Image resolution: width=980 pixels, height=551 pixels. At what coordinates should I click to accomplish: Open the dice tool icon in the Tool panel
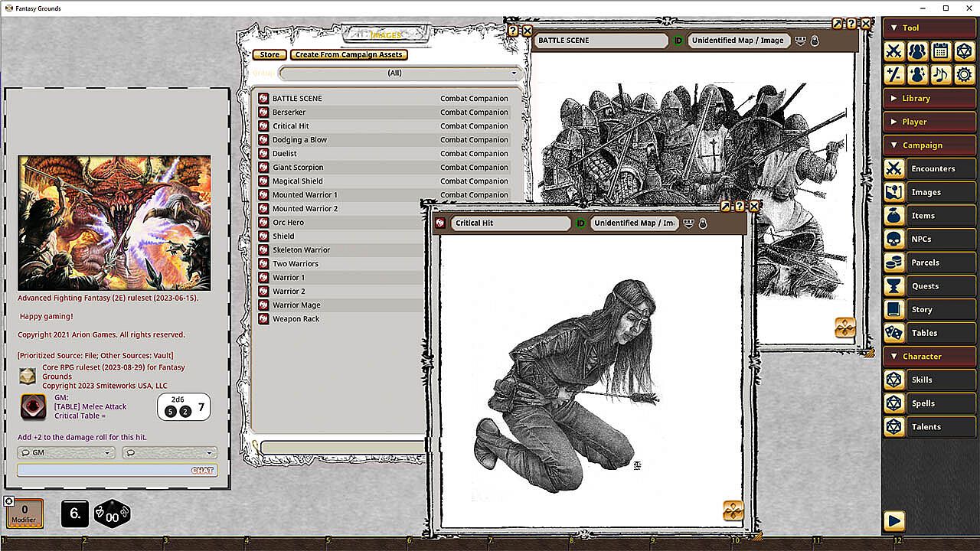tap(965, 51)
